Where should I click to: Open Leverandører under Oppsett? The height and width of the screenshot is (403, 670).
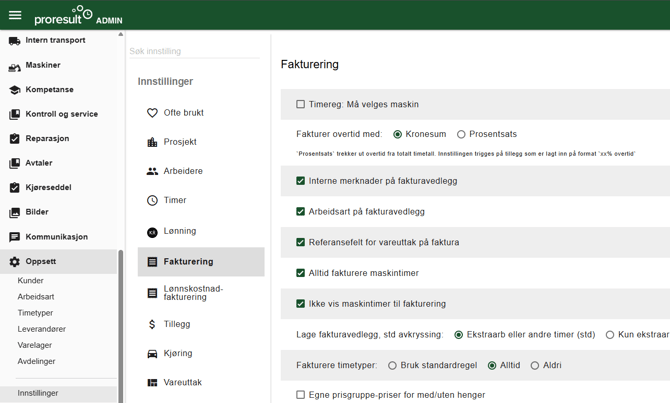[x=41, y=329]
